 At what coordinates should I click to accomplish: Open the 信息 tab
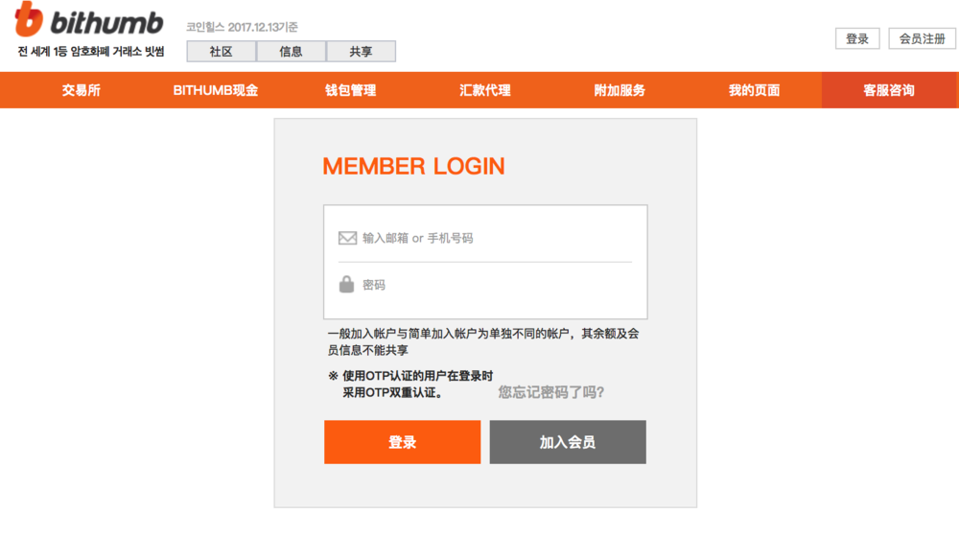tap(292, 52)
